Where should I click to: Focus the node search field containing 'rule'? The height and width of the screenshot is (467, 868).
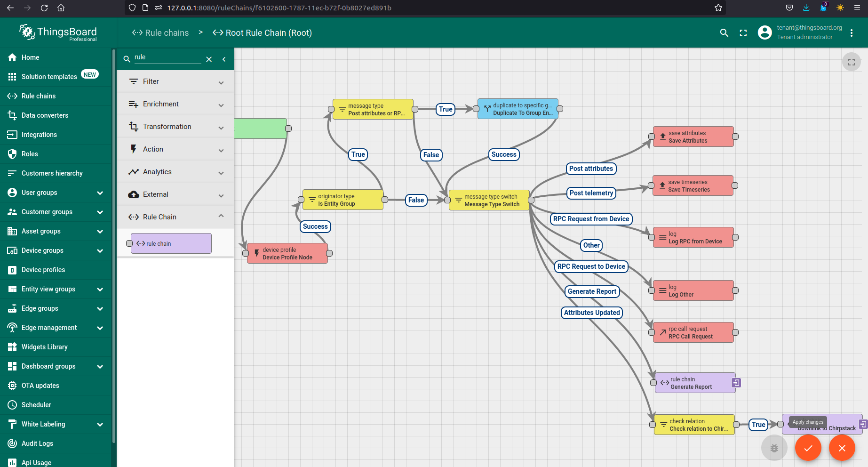[167, 57]
